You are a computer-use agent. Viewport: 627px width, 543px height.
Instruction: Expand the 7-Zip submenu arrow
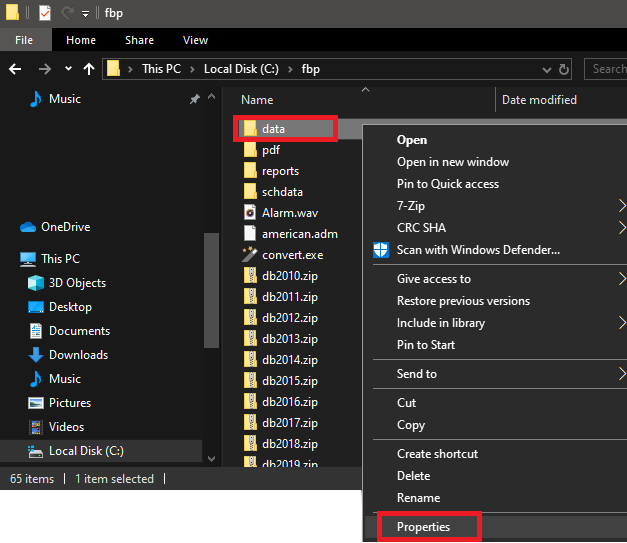coord(621,205)
